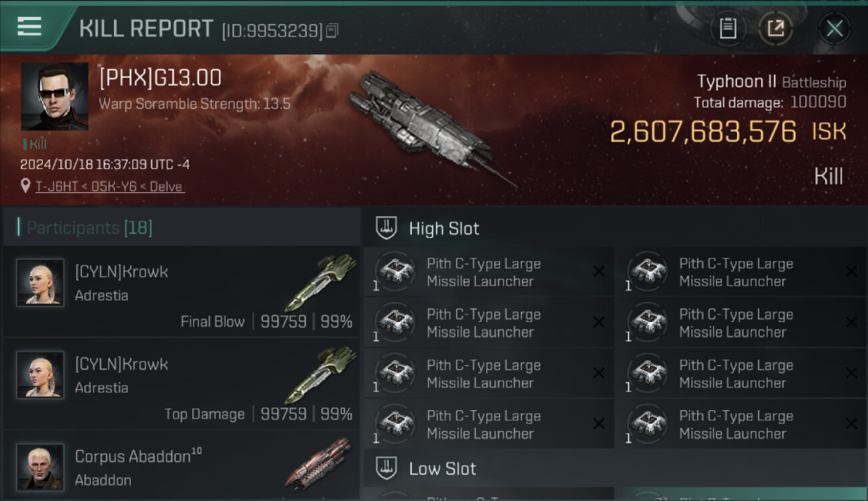868x501 pixels.
Task: Click the share kill report icon
Action: [775, 29]
